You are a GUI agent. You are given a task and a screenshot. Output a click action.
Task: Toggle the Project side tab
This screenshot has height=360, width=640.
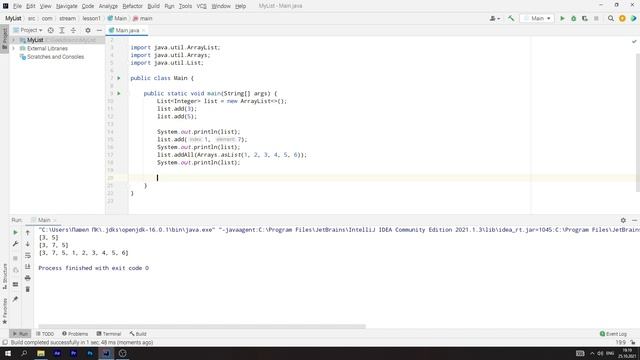pos(5,38)
